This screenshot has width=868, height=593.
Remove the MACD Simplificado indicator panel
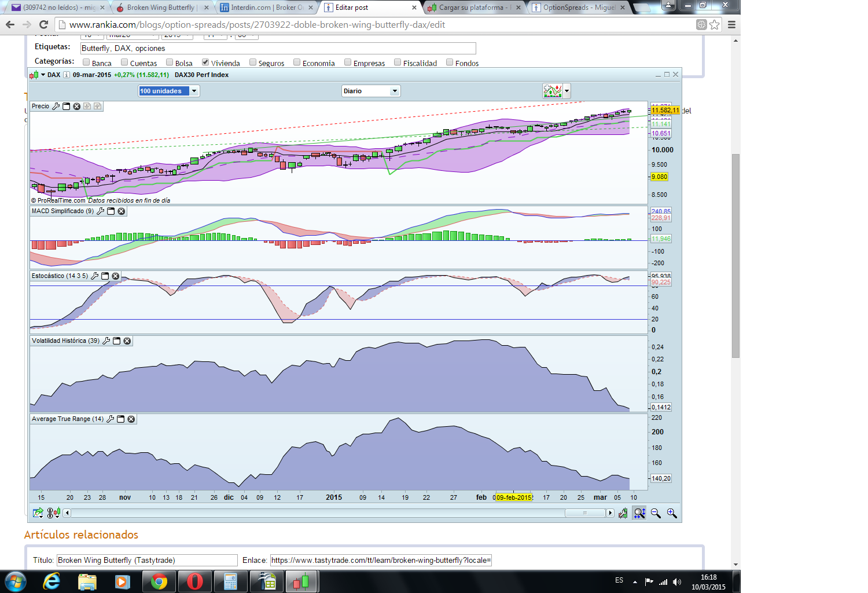point(122,211)
